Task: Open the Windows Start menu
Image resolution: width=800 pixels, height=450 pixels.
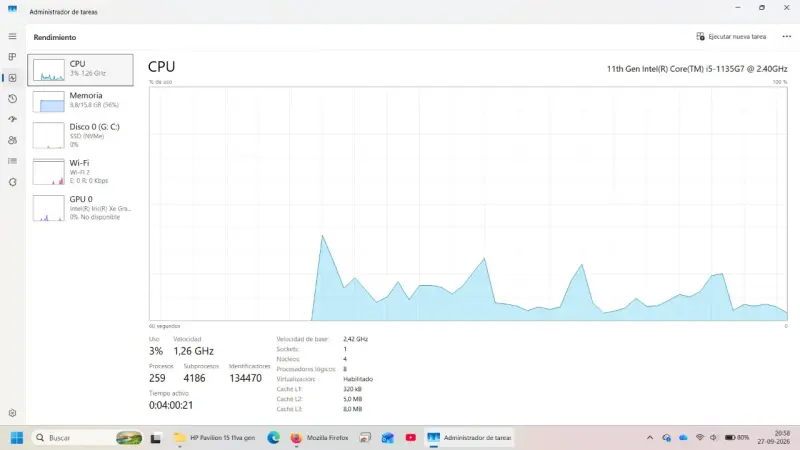Action: click(x=17, y=438)
